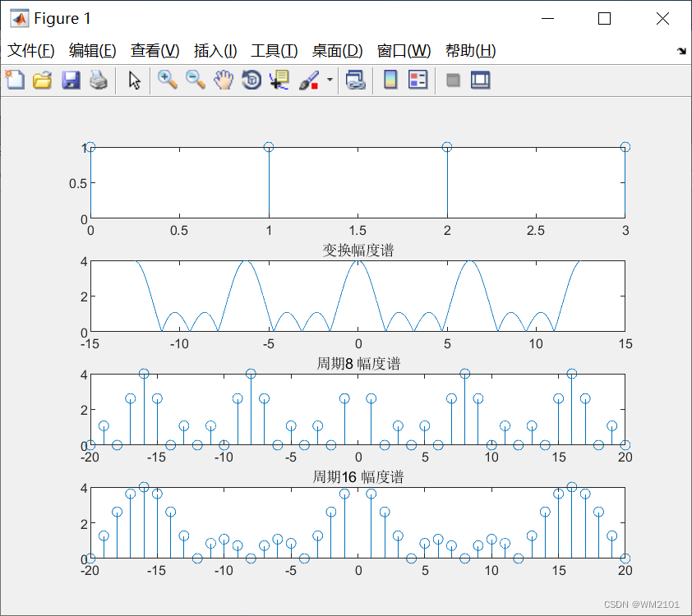692x616 pixels.
Task: Click the stem marker at x=1 in top plot
Action: tap(269, 147)
